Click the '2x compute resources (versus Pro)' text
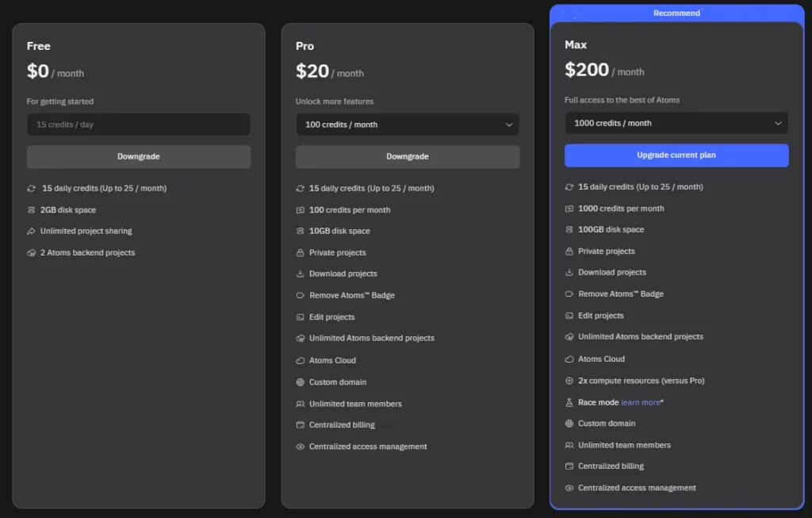The width and height of the screenshot is (812, 518). point(641,381)
